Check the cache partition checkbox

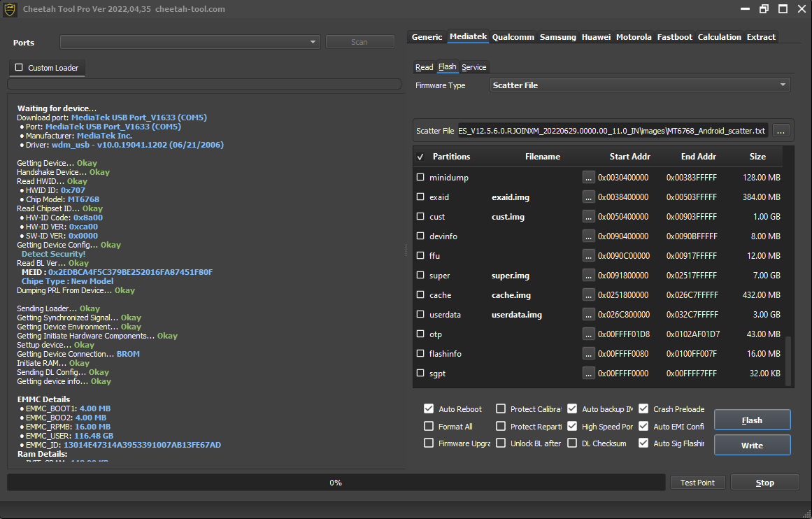coord(420,294)
